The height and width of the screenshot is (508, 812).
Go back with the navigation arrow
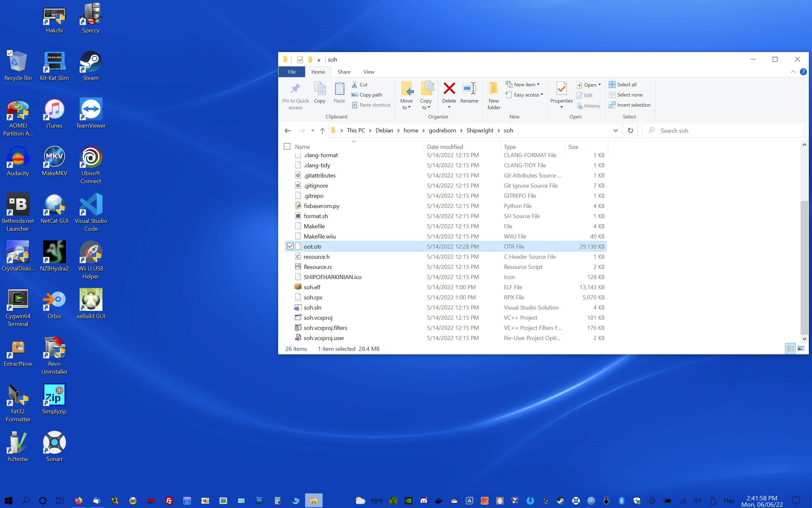[288, 130]
